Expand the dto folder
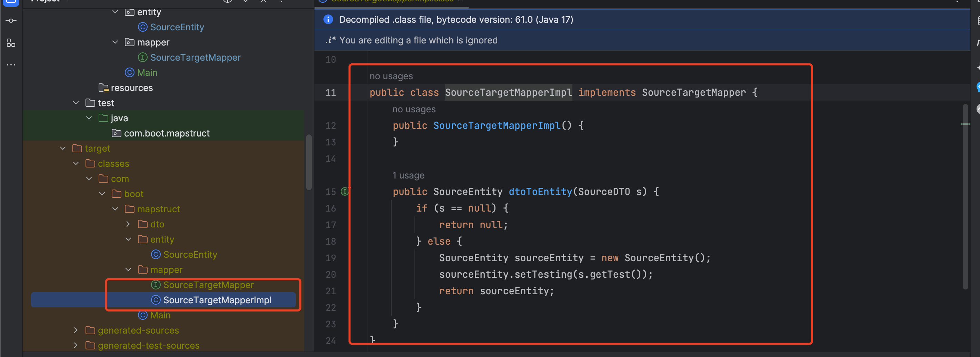 [128, 224]
